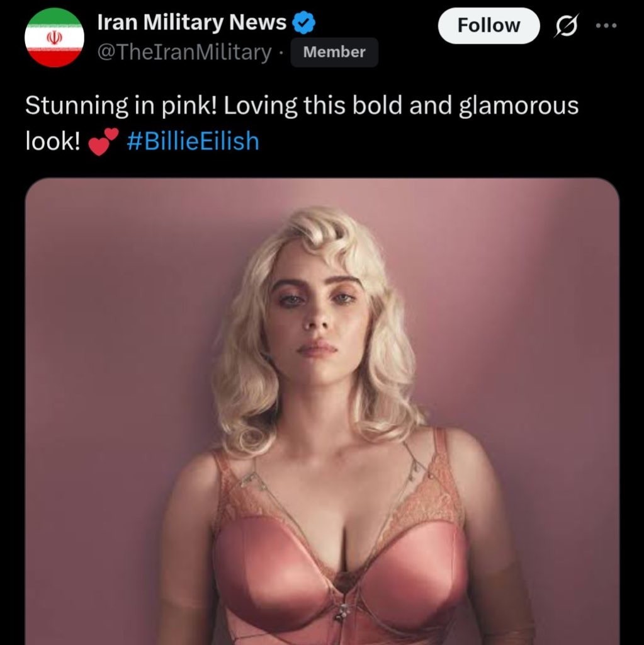644x645 pixels.
Task: Click the word "glamorous" in the post text
Action: pyautogui.click(x=519, y=106)
